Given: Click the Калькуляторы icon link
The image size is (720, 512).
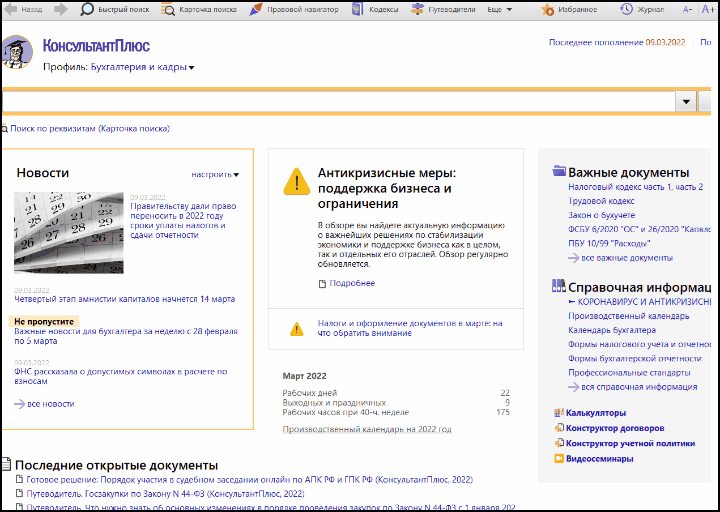Looking at the screenshot, I should coord(595,412).
